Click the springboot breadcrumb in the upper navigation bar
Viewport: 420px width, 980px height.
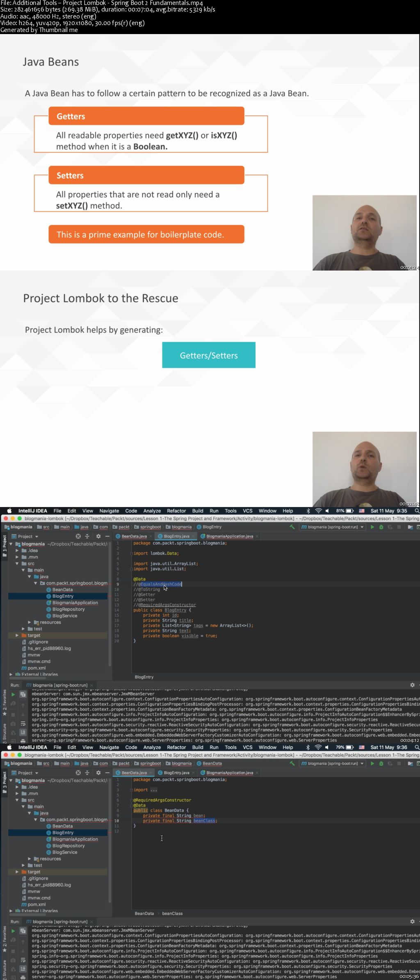[x=150, y=527]
